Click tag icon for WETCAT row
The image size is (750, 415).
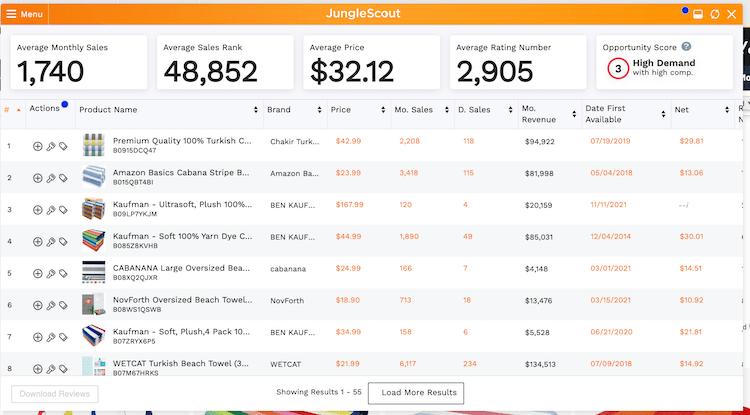[63, 369]
